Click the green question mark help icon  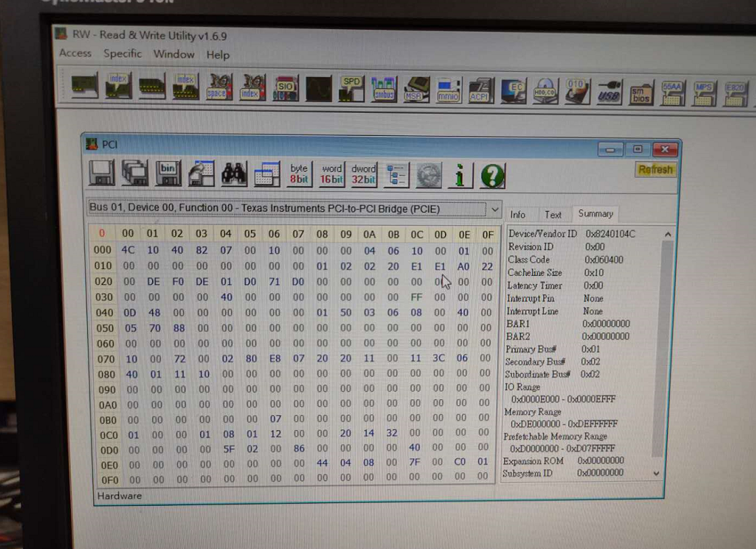[492, 176]
